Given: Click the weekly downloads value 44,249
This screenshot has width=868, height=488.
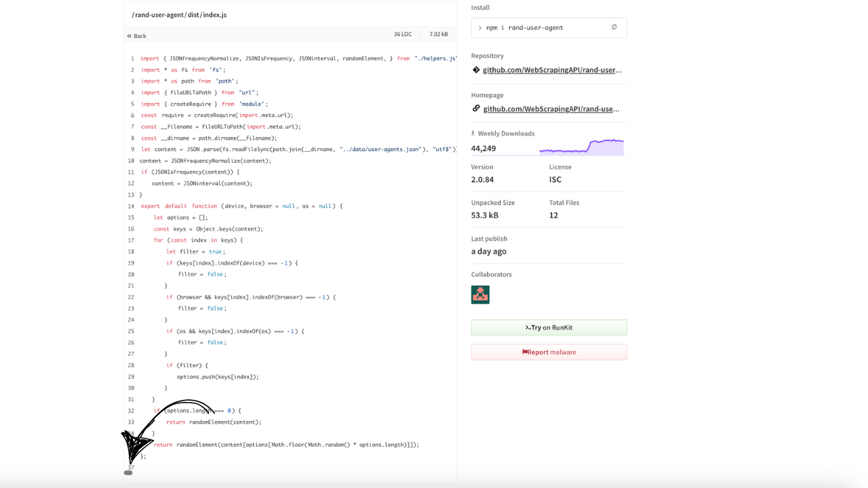Looking at the screenshot, I should pos(484,148).
